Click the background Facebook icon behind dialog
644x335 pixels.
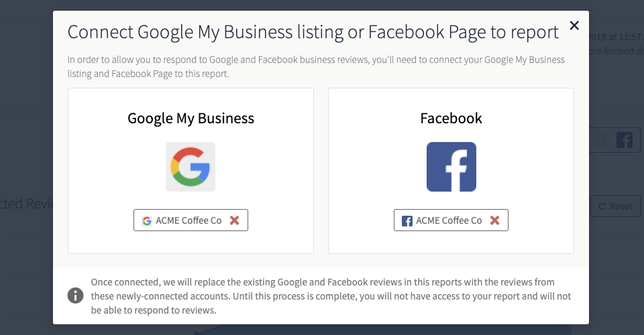(625, 140)
